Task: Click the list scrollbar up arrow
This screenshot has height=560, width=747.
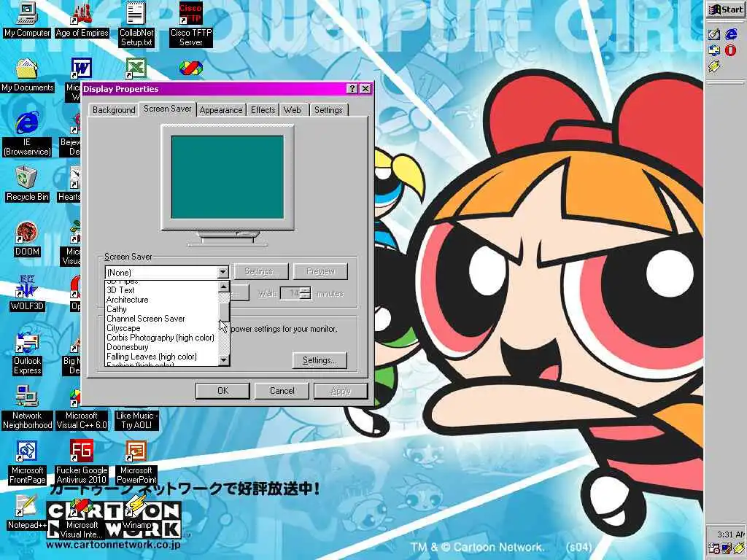Action: pyautogui.click(x=223, y=287)
